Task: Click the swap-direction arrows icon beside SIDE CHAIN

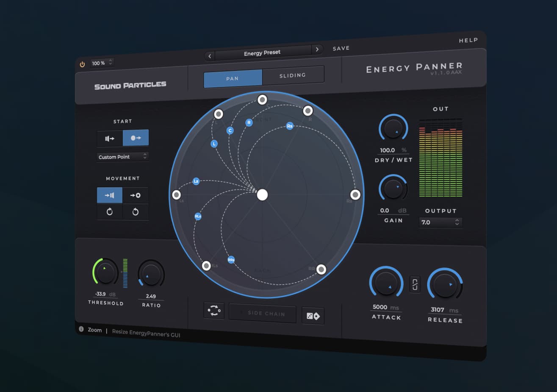Action: [x=214, y=310]
